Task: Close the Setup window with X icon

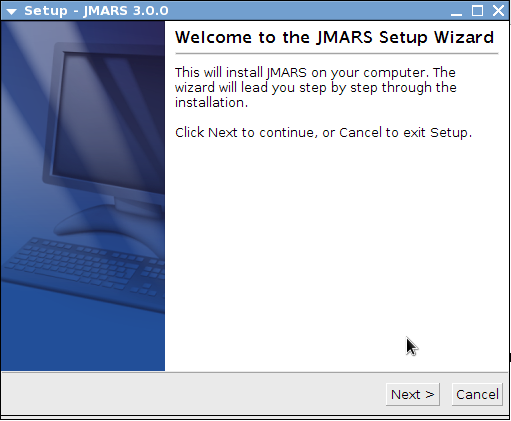Action: click(x=498, y=11)
